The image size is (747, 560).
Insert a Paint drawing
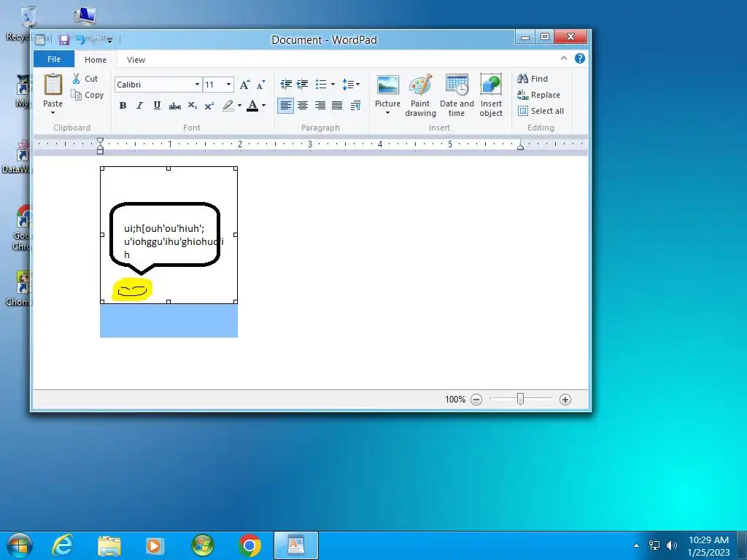coord(421,96)
